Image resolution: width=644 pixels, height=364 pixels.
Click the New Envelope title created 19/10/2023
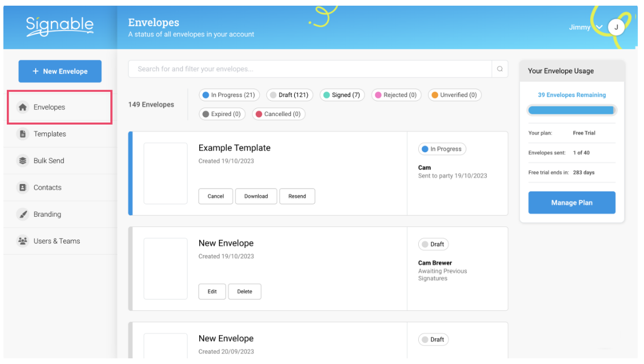[226, 243]
